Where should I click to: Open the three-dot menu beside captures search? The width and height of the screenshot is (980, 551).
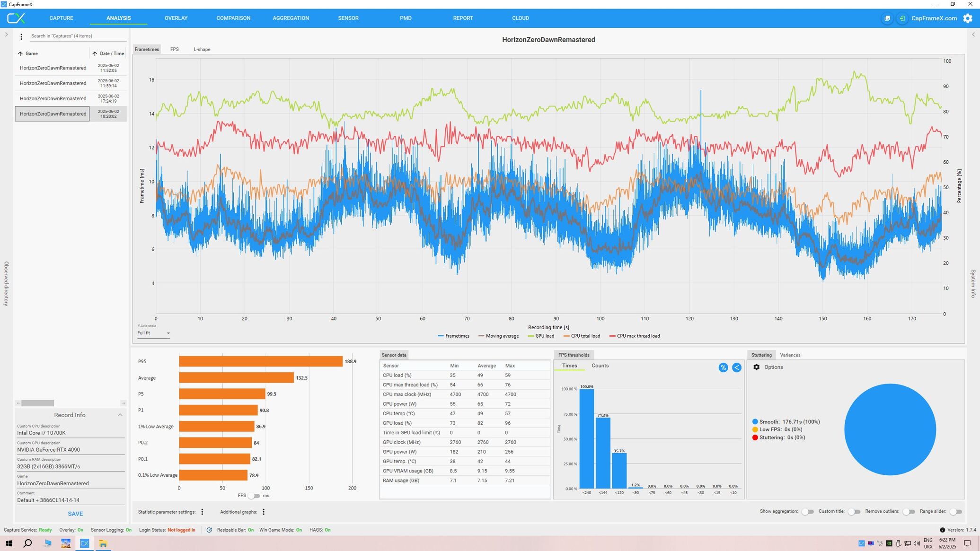click(21, 36)
